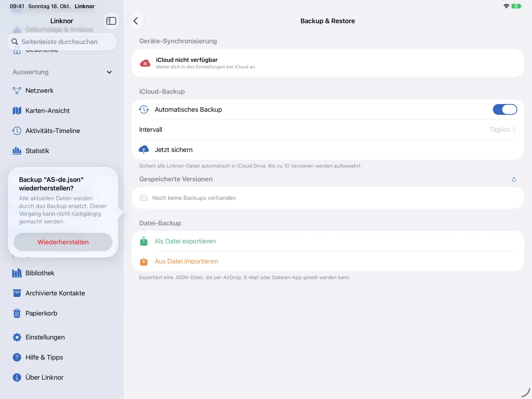Click the Hilfe & Tipps question icon

[17, 357]
